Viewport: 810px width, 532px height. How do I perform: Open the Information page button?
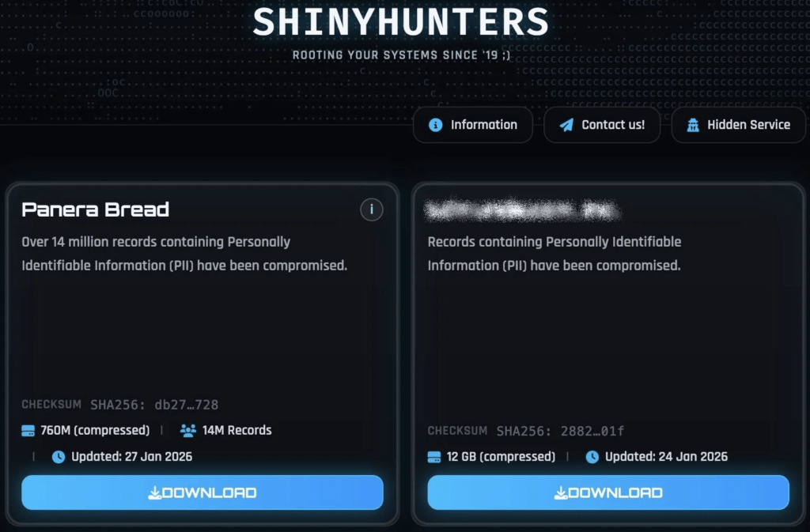[473, 125]
